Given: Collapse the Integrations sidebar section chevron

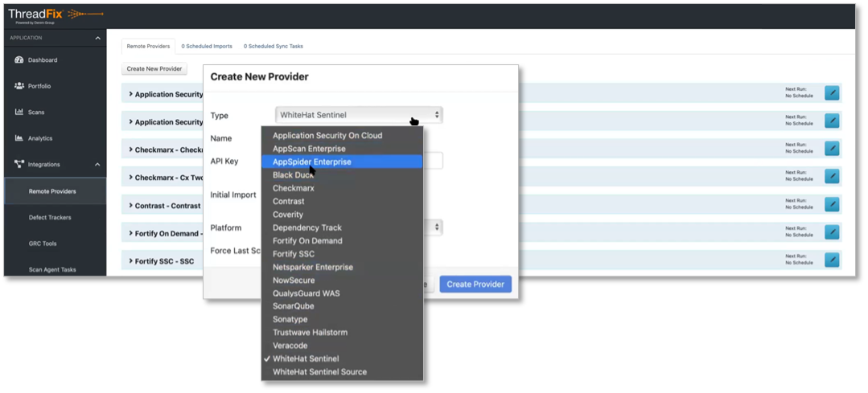Looking at the screenshot, I should coord(97,165).
